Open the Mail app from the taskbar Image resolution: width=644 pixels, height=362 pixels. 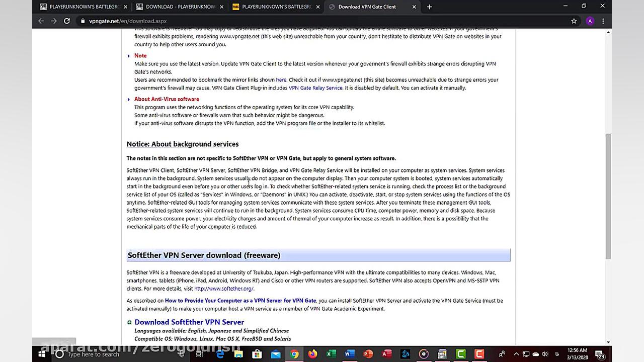pos(276,354)
